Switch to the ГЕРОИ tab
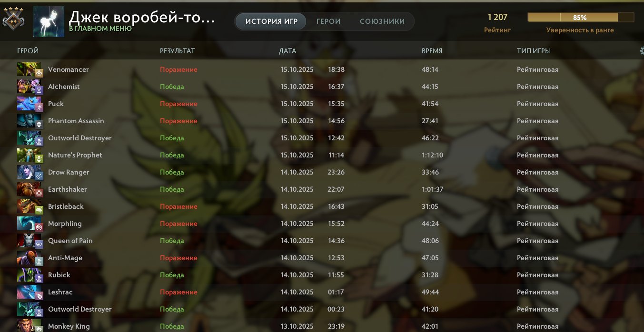 point(328,21)
